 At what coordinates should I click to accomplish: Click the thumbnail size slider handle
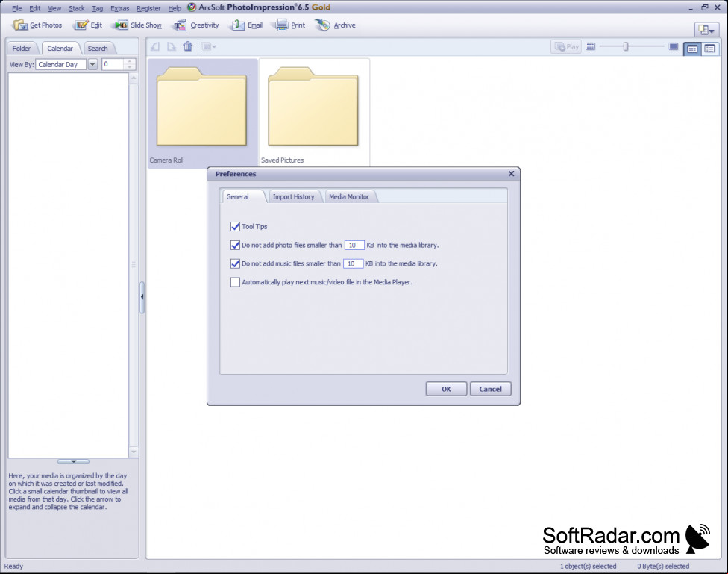click(625, 46)
